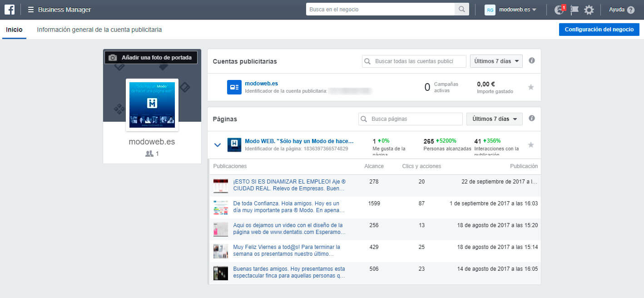Viewport: 644px width, 298px height.
Task: Click the 87 clicks and actions value
Action: [421, 204]
